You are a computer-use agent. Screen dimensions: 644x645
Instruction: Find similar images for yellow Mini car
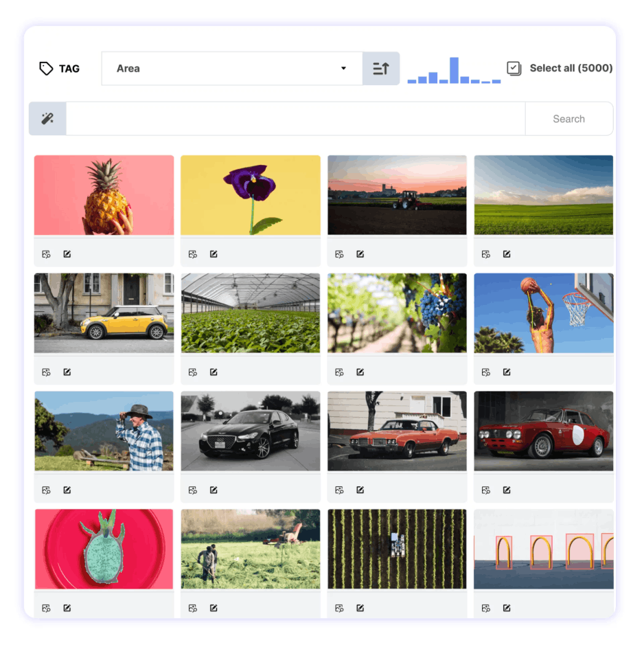[46, 372]
